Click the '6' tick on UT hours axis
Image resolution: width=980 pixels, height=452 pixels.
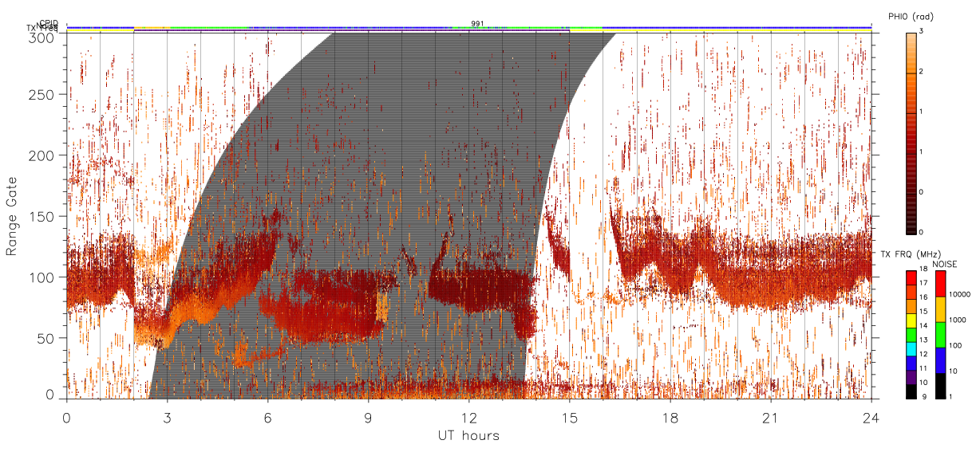(268, 418)
